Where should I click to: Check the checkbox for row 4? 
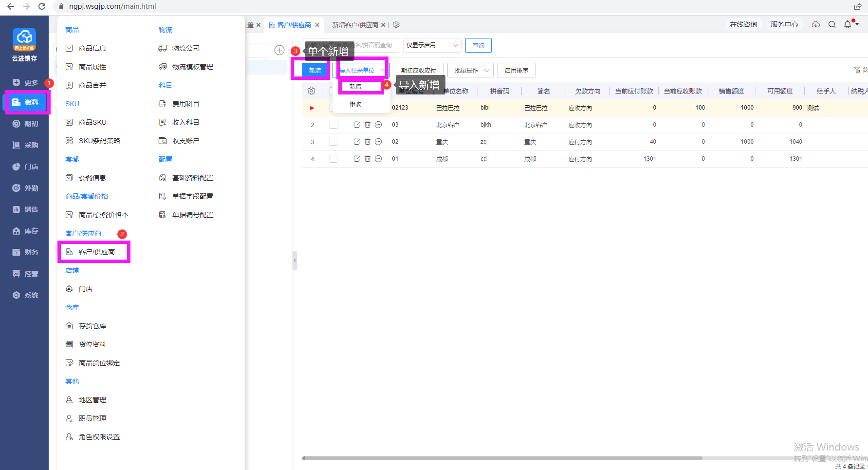[x=333, y=159]
